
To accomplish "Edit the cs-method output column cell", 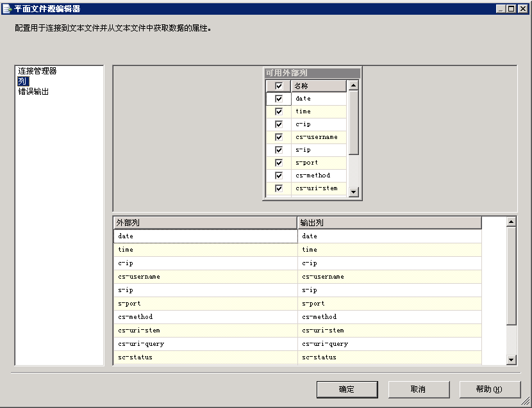I will (x=390, y=317).
